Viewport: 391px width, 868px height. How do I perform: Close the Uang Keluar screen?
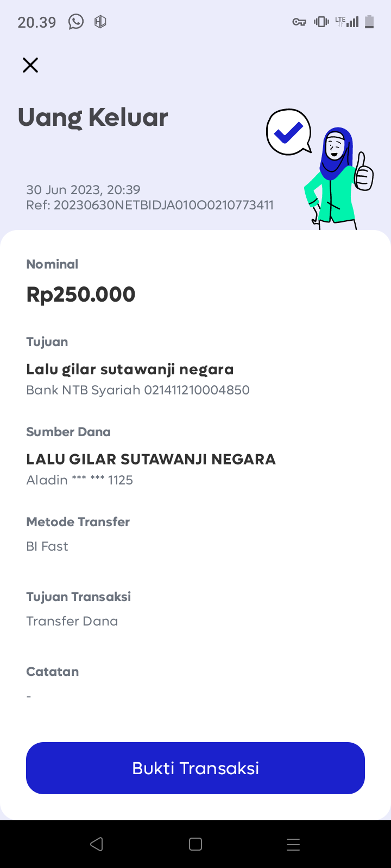[30, 65]
